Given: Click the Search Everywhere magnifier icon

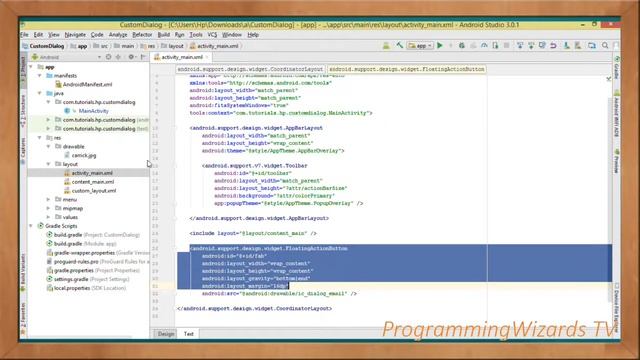Looking at the screenshot, I should (605, 46).
